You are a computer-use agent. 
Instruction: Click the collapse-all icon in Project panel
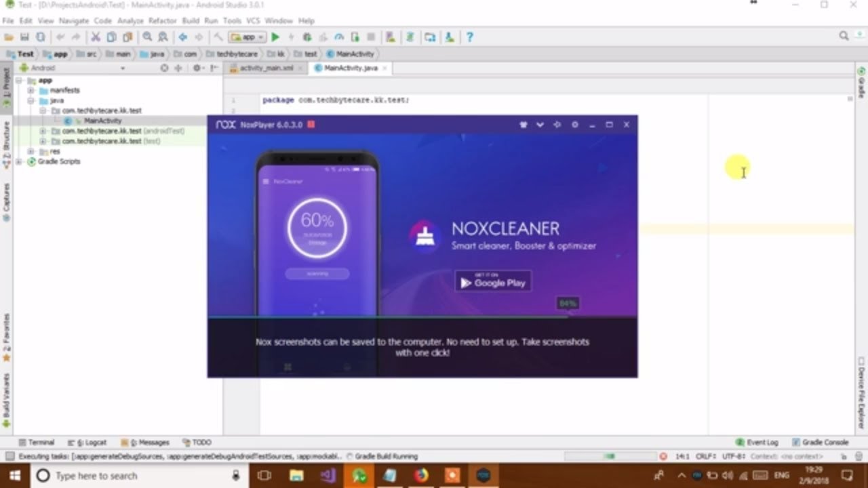[x=178, y=68]
